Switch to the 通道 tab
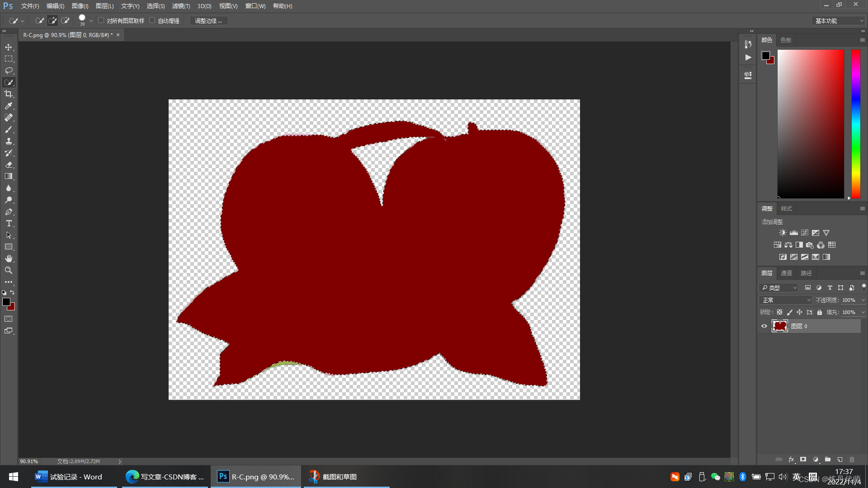The width and height of the screenshot is (868, 488). click(x=787, y=273)
